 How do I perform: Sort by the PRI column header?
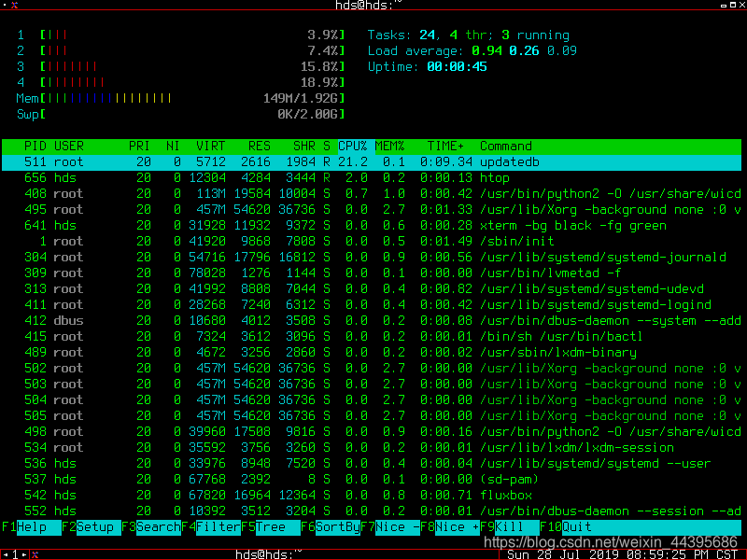(x=139, y=147)
